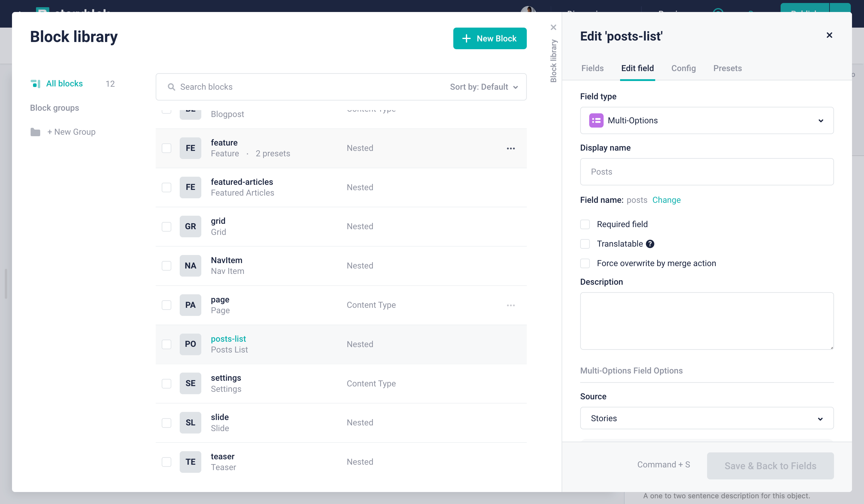The height and width of the screenshot is (504, 864).
Task: Click the GR grid block icon
Action: coord(190,226)
